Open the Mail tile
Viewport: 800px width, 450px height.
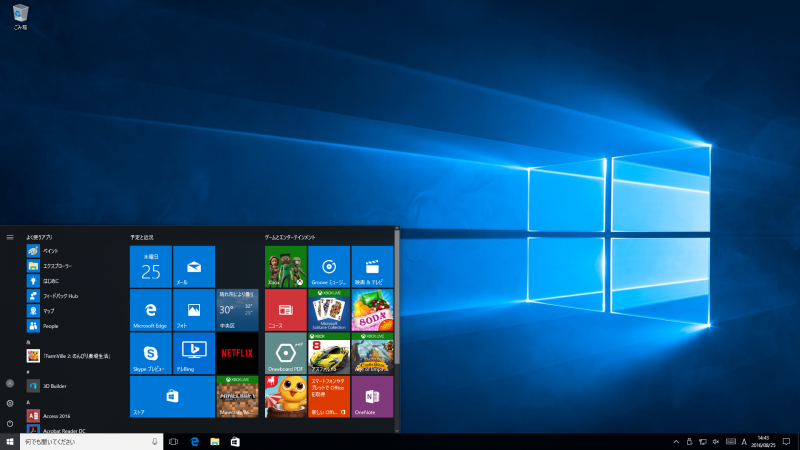click(x=194, y=266)
